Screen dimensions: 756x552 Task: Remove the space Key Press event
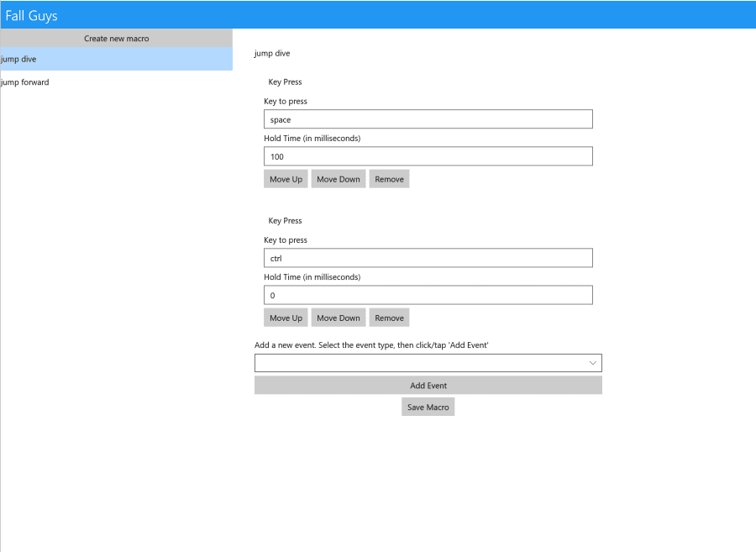point(389,178)
